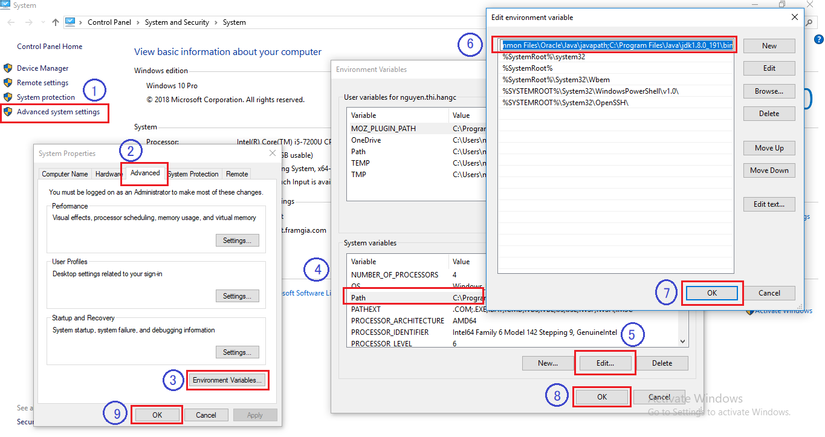Select System and Security breadcrumb
The height and width of the screenshot is (437, 825).
[x=177, y=23]
